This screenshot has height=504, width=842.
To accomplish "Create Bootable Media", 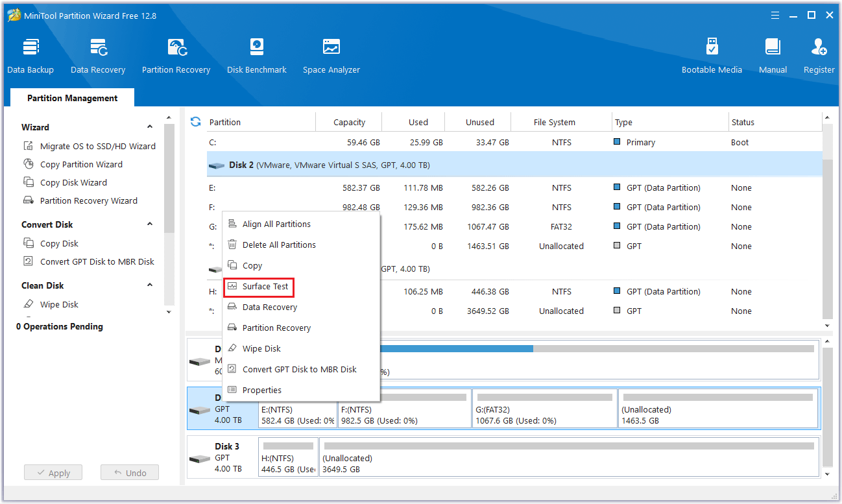I will (x=712, y=56).
